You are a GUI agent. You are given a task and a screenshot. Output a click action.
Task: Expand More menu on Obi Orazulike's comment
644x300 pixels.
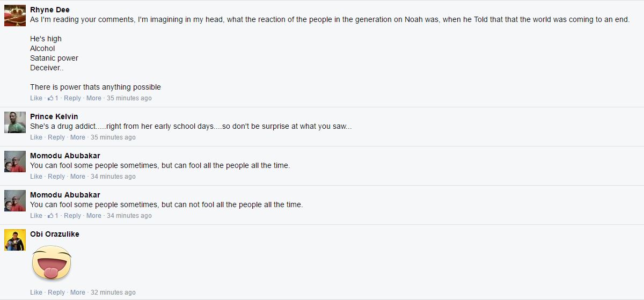click(78, 292)
